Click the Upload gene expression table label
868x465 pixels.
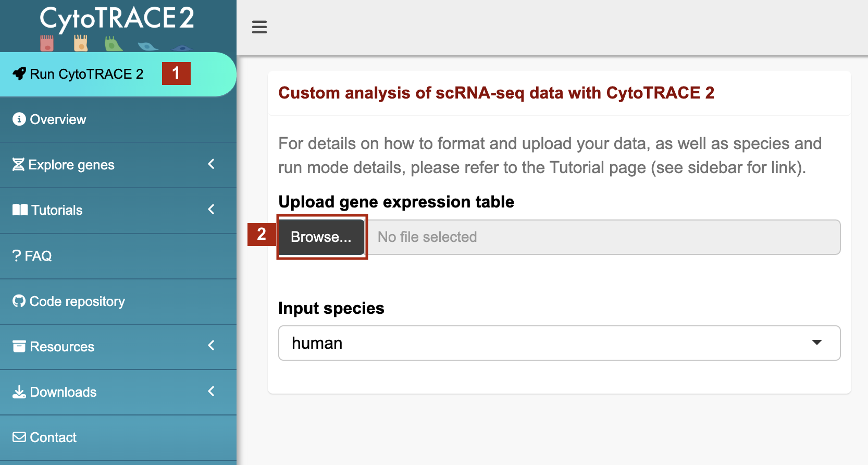pos(396,202)
